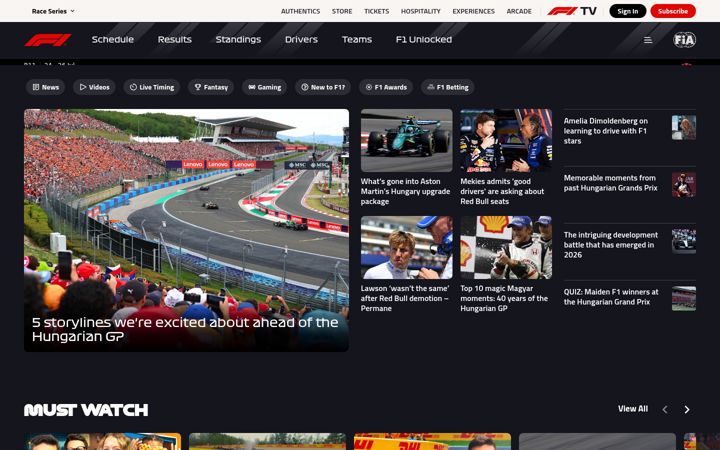
Task: Click View All in Must Watch
Action: click(633, 409)
